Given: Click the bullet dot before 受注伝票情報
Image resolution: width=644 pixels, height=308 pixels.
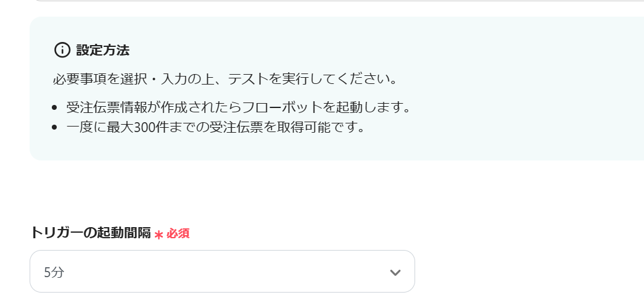Looking at the screenshot, I should (55, 107).
